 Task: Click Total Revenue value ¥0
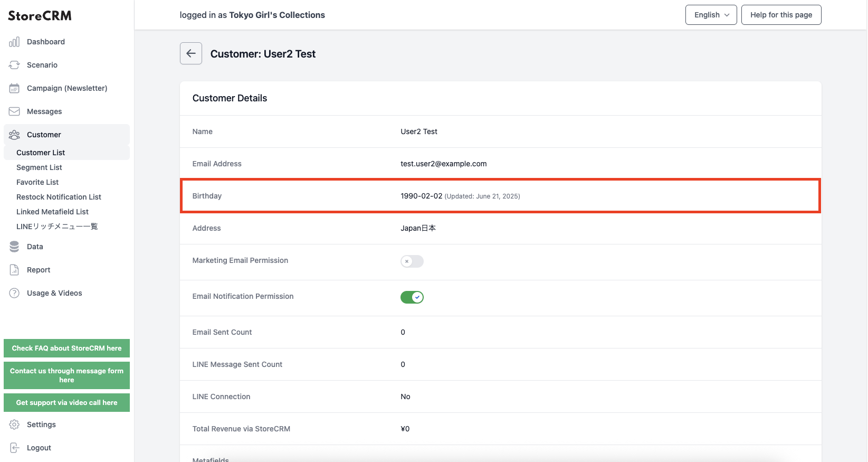tap(405, 429)
